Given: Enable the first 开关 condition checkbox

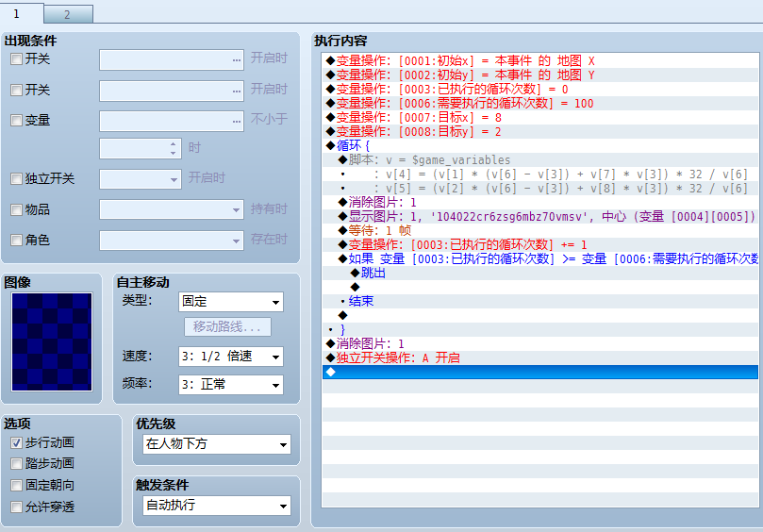Looking at the screenshot, I should pyautogui.click(x=17, y=58).
